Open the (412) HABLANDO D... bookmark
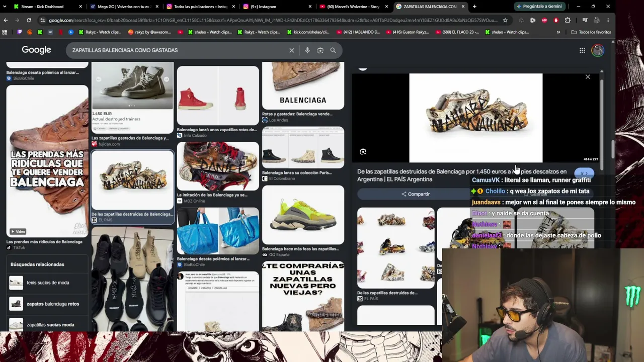This screenshot has width=644, height=362. point(358,32)
